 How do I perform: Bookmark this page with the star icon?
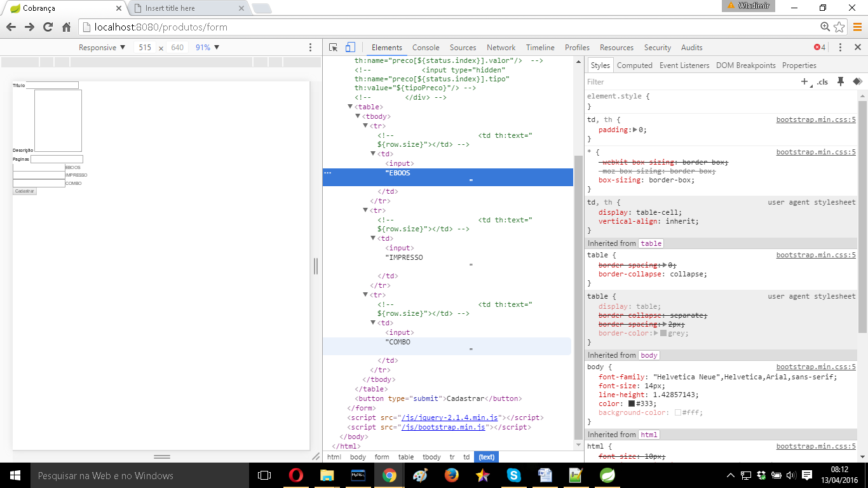(x=839, y=27)
